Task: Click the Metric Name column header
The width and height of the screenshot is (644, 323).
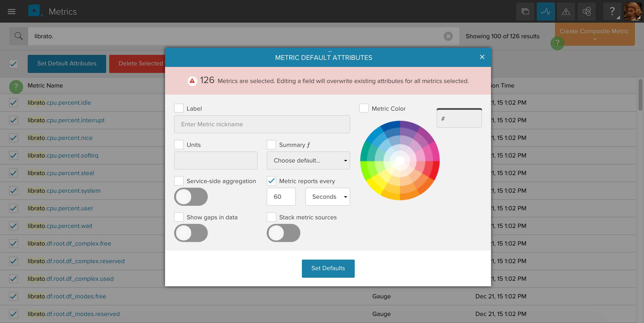Action: pyautogui.click(x=45, y=86)
